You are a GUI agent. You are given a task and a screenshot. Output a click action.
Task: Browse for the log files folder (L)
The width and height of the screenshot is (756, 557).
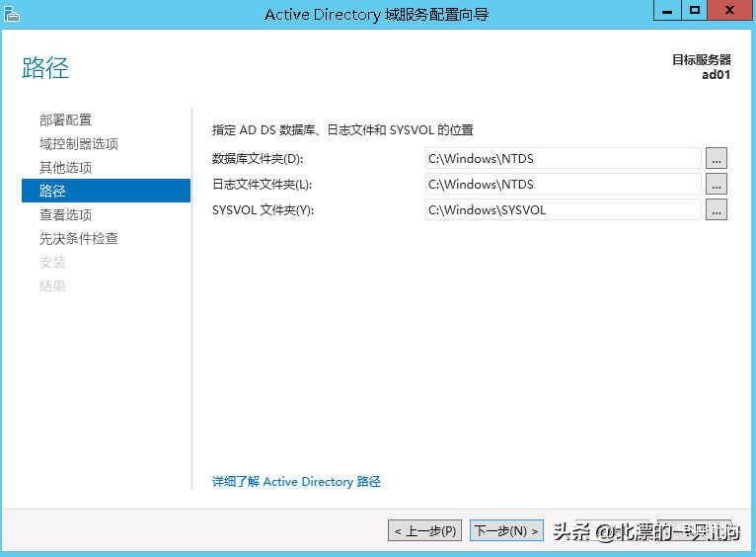716,184
